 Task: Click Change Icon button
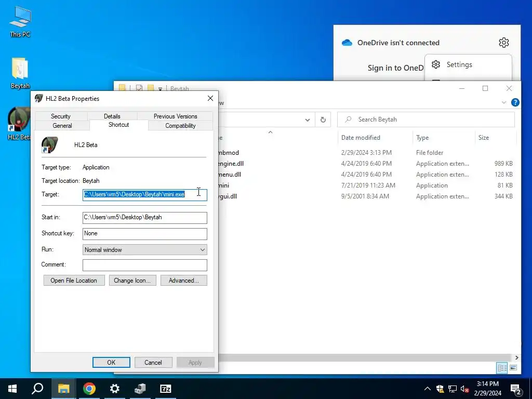132,281
